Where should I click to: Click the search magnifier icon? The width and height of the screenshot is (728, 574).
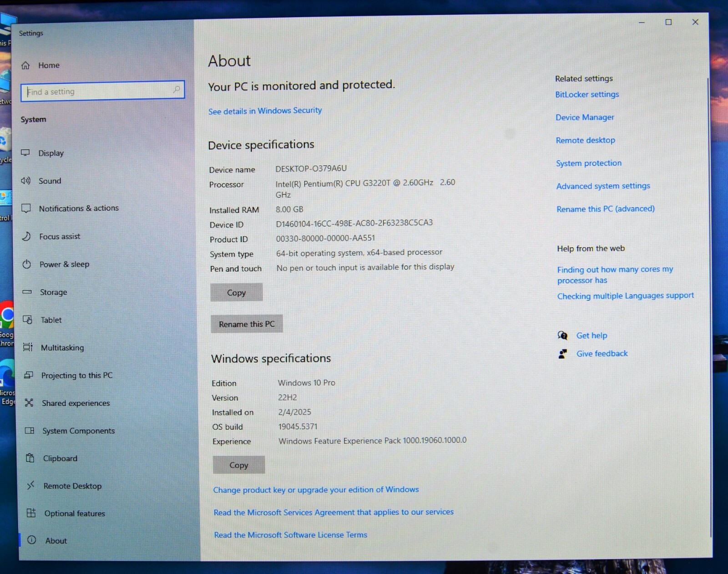[177, 89]
